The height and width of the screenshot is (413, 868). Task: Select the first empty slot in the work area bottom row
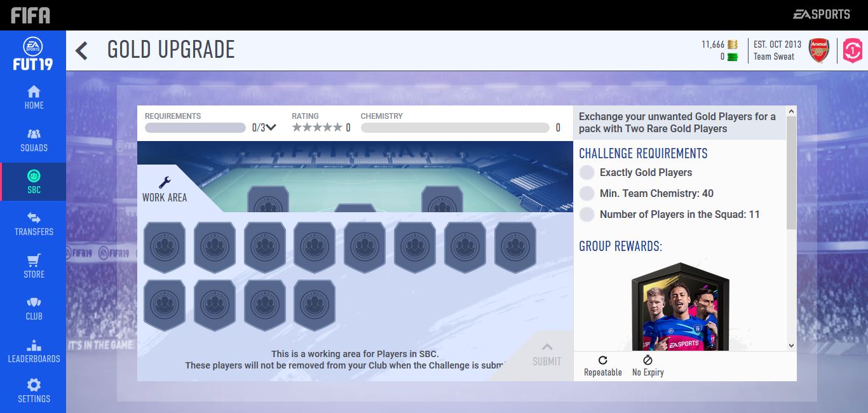[165, 306]
